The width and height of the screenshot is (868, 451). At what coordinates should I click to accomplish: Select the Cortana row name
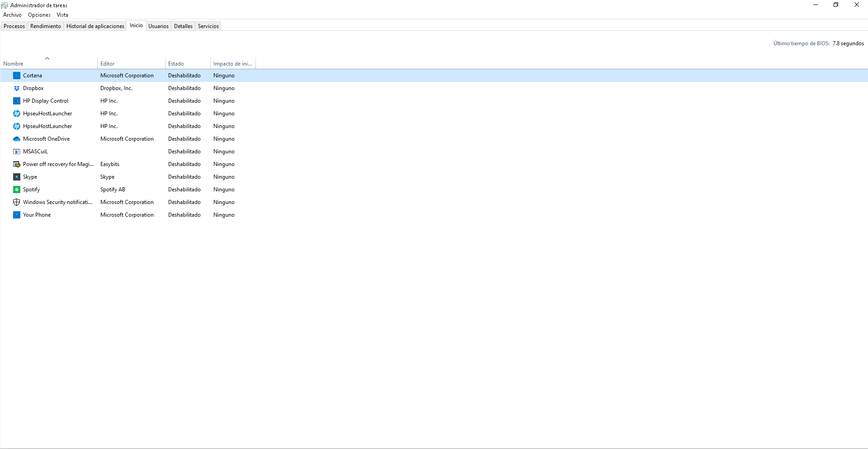33,76
